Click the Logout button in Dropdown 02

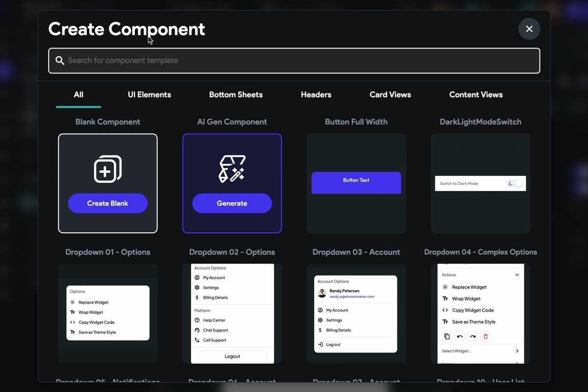click(232, 356)
